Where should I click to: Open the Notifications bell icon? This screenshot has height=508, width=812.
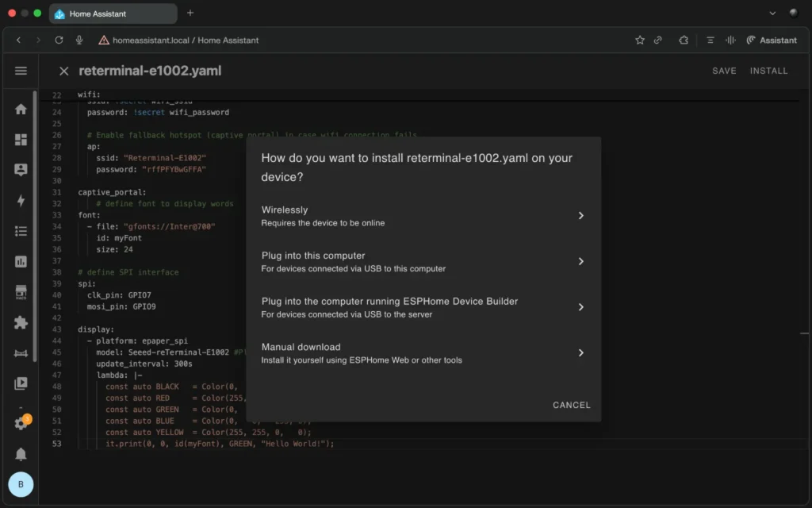coord(21,454)
